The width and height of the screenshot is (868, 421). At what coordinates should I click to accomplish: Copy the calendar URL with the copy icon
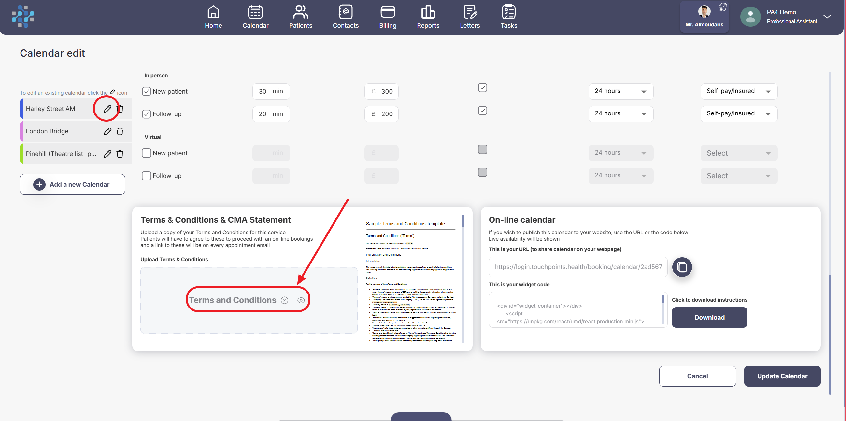coord(682,267)
